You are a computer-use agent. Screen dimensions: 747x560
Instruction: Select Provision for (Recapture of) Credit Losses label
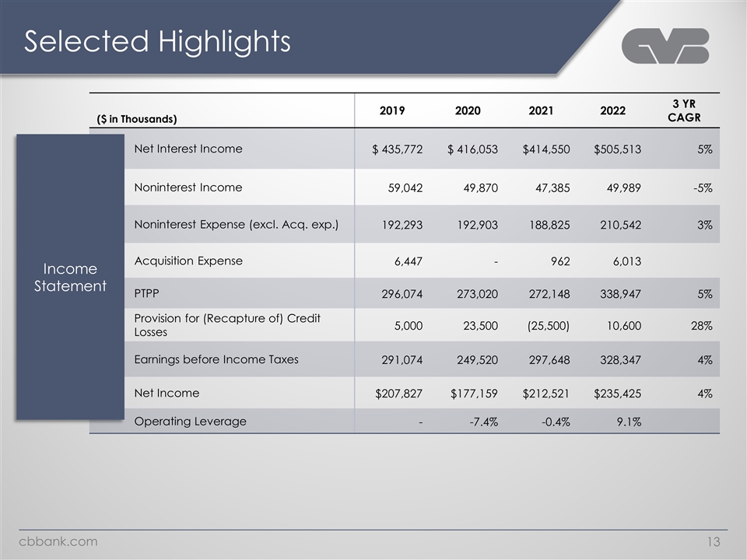point(227,325)
